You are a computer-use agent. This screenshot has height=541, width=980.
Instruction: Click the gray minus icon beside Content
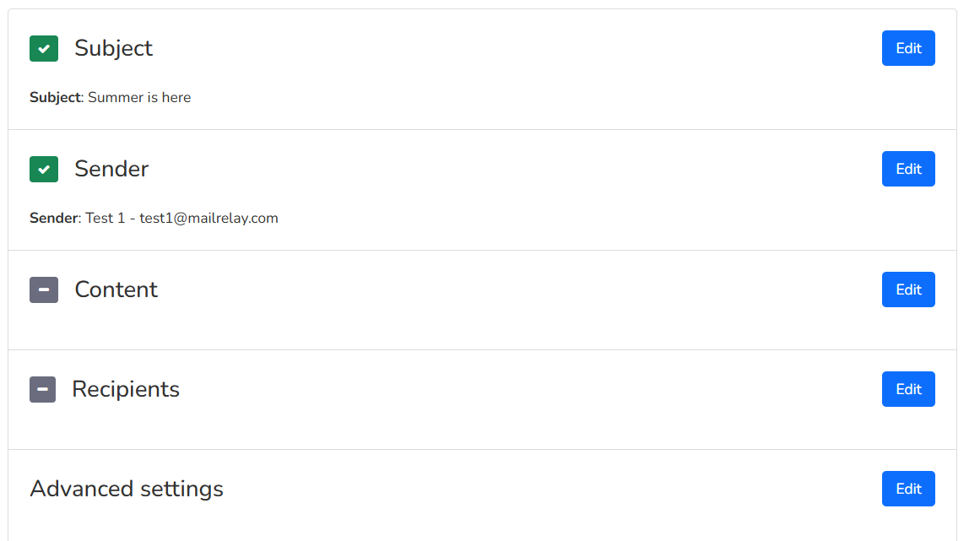point(44,289)
